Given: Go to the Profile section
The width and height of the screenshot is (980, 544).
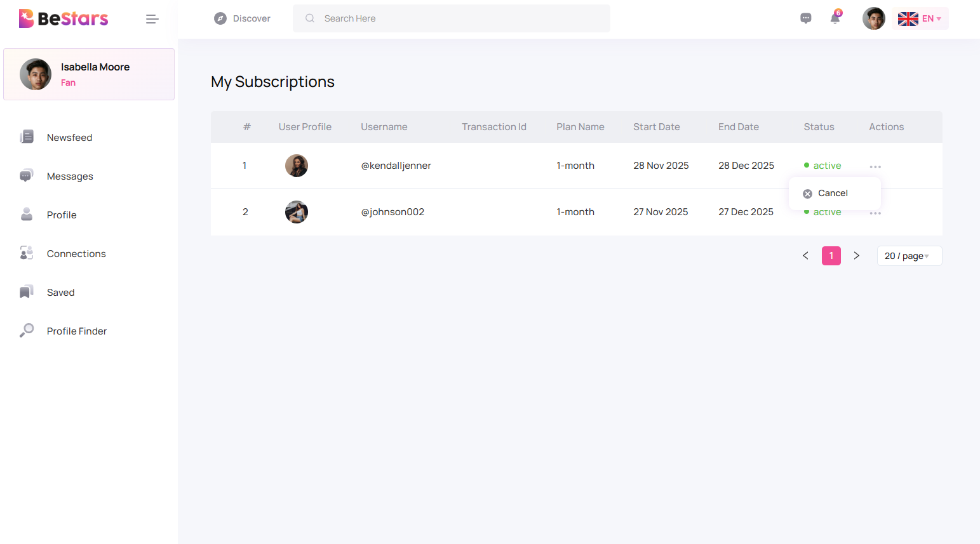Looking at the screenshot, I should point(62,215).
